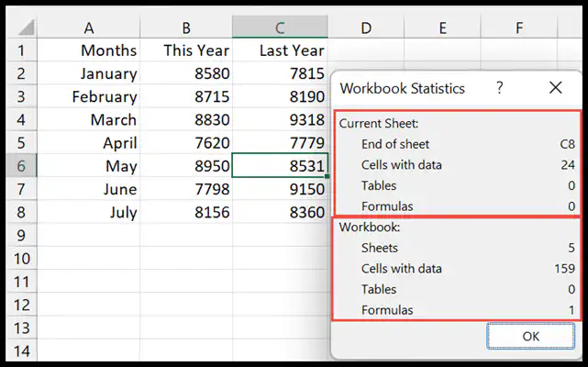Select row 3 header

coord(22,96)
